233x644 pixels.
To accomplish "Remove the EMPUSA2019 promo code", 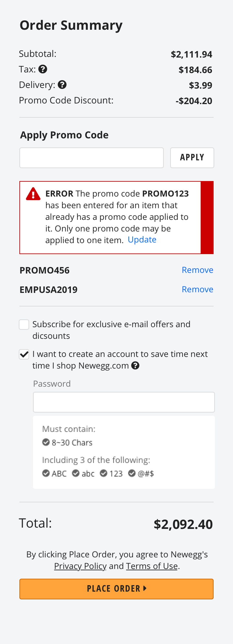I will coord(197,289).
